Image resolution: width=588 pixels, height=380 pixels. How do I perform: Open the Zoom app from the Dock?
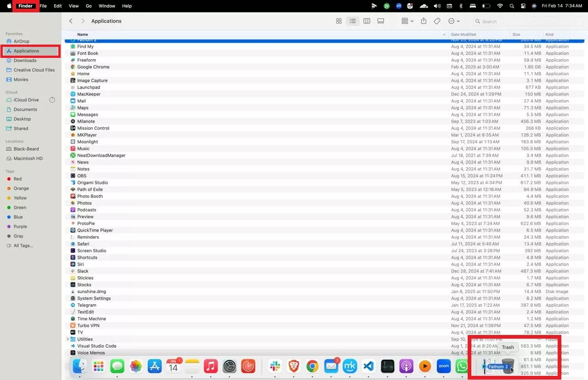tap(443, 366)
